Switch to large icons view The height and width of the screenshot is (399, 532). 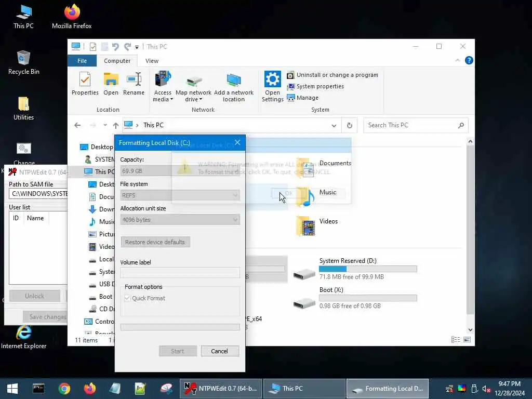pos(467,340)
